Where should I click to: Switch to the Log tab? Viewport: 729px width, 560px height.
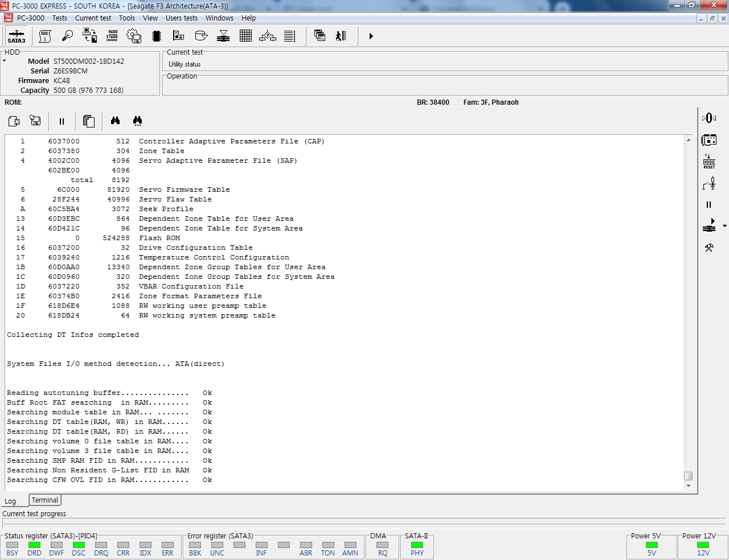(x=11, y=501)
